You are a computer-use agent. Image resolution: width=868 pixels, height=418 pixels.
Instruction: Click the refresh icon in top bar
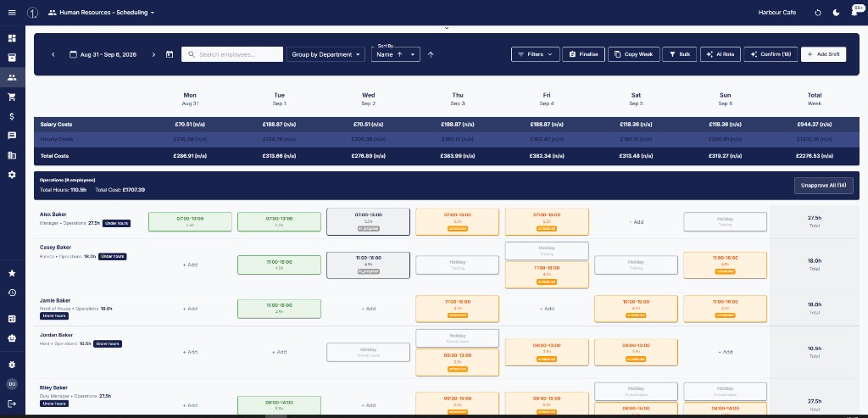coord(818,12)
